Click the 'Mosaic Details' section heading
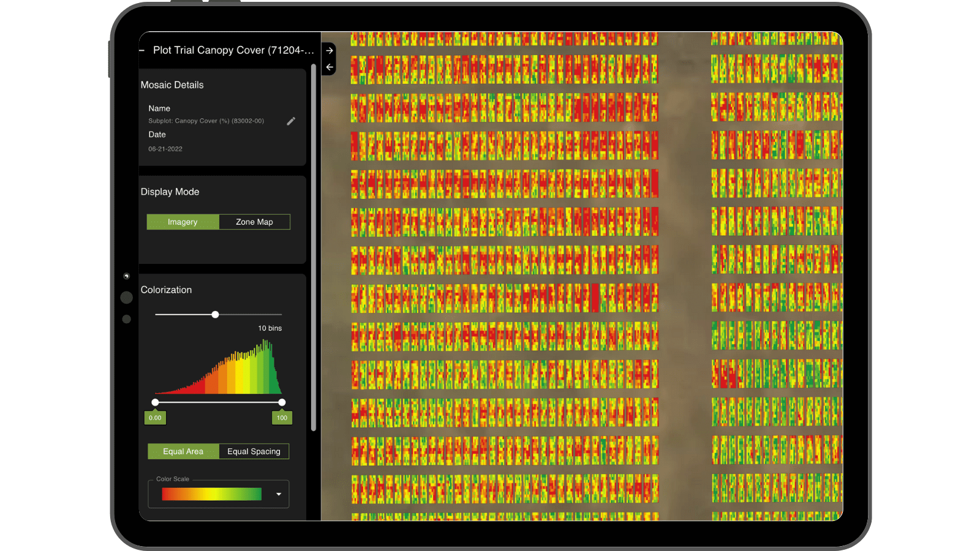The height and width of the screenshot is (551, 980). click(x=172, y=85)
